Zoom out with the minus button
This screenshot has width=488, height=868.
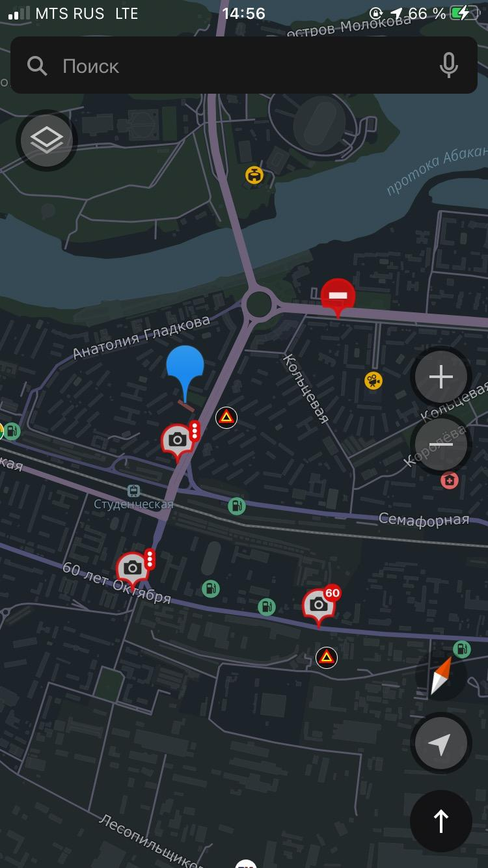(x=441, y=444)
